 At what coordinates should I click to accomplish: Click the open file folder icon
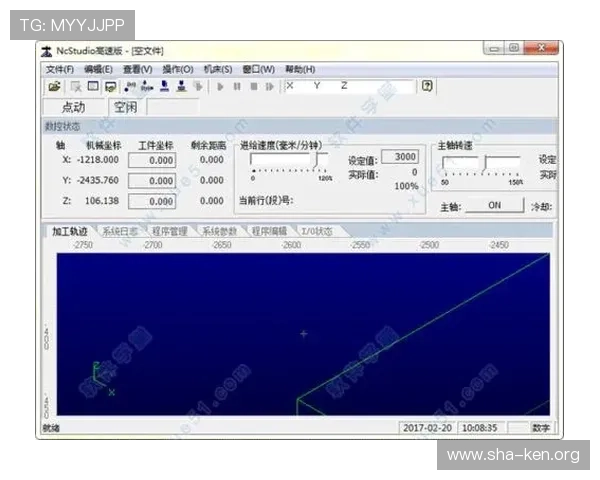(x=54, y=87)
